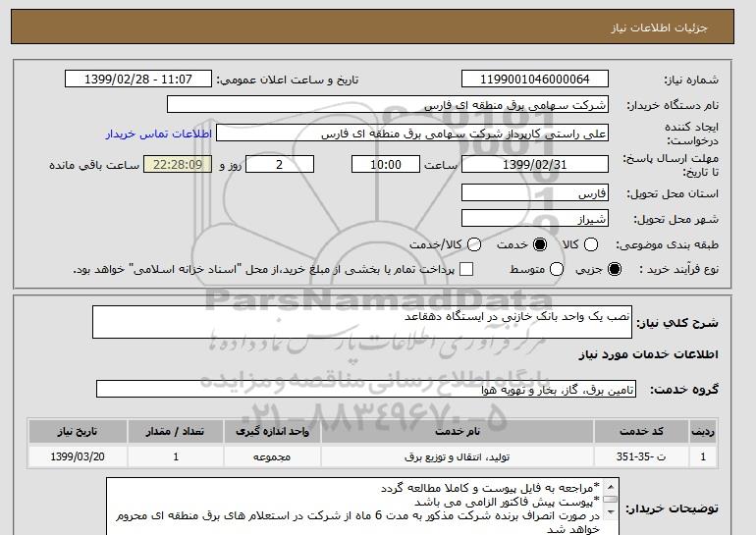Click the announcement date field 1399/02/28 - 11:07

tap(138, 80)
